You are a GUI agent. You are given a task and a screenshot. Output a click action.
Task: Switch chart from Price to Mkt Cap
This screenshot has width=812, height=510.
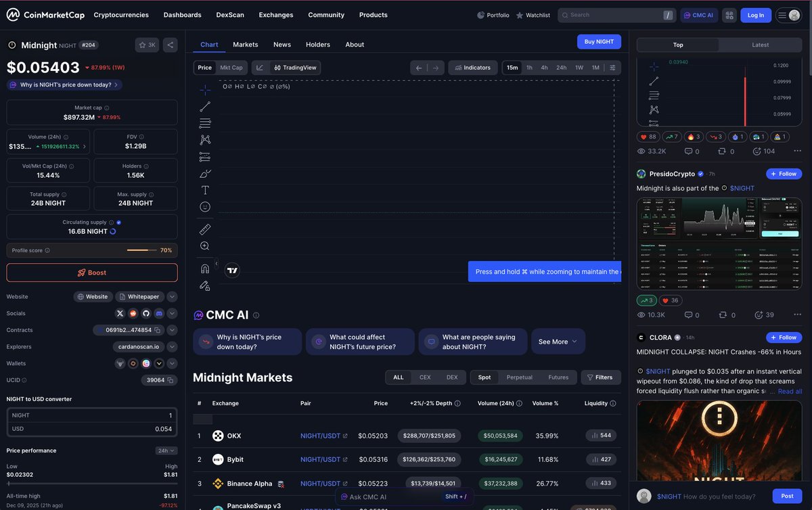pos(231,67)
